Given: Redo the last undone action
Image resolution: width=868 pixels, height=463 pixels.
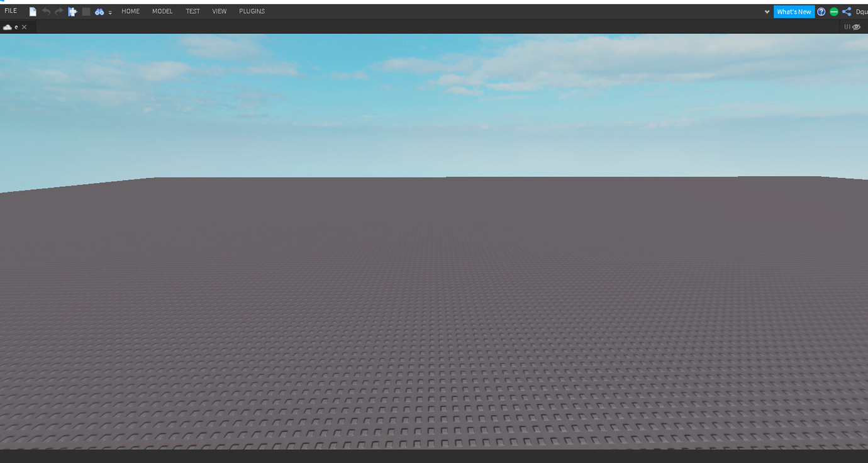Looking at the screenshot, I should point(58,11).
